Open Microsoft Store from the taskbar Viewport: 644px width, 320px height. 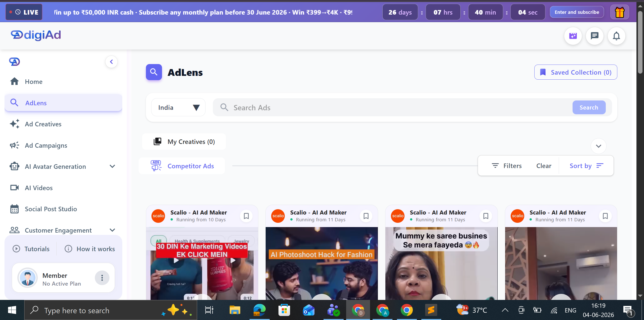pos(284,310)
